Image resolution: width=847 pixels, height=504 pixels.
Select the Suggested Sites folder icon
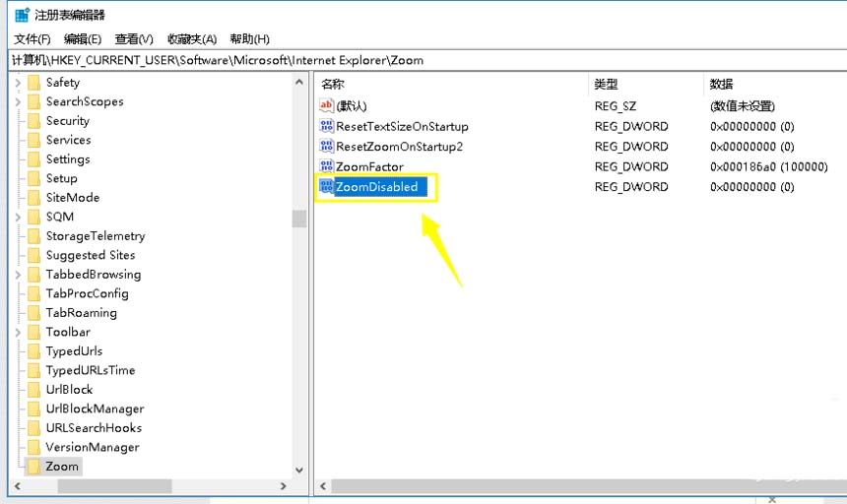[x=34, y=255]
